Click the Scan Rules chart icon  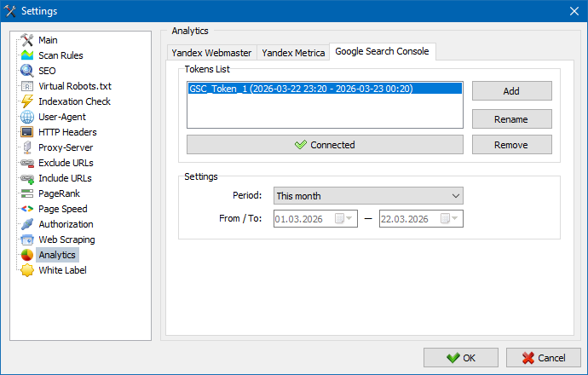pyautogui.click(x=27, y=55)
